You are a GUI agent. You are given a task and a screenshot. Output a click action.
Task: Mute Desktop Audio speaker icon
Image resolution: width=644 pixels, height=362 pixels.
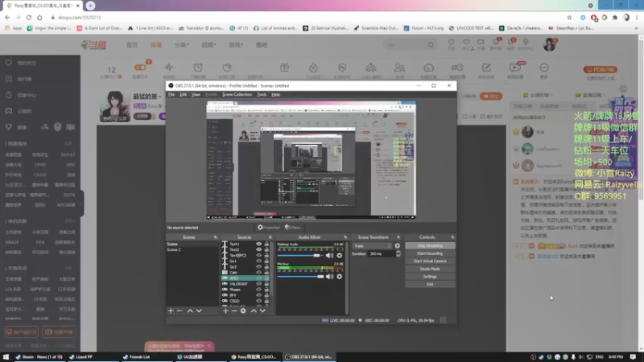tap(329, 255)
